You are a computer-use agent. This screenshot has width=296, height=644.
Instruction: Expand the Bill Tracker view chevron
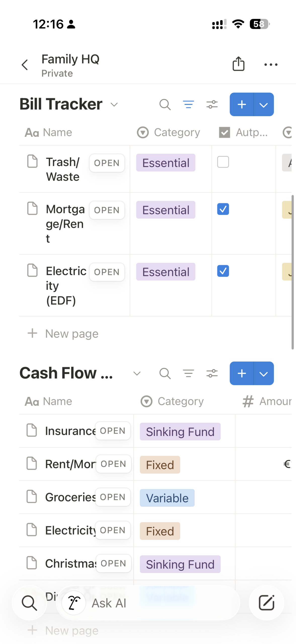point(114,105)
